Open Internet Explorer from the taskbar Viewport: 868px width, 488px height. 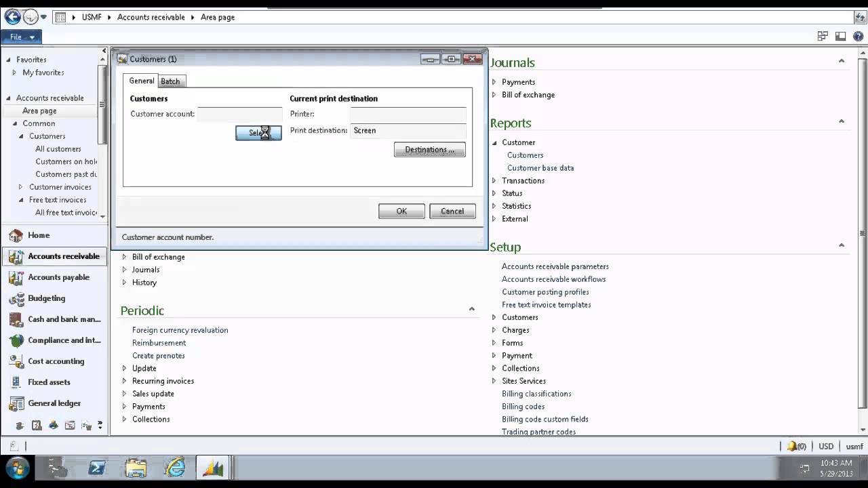(175, 468)
